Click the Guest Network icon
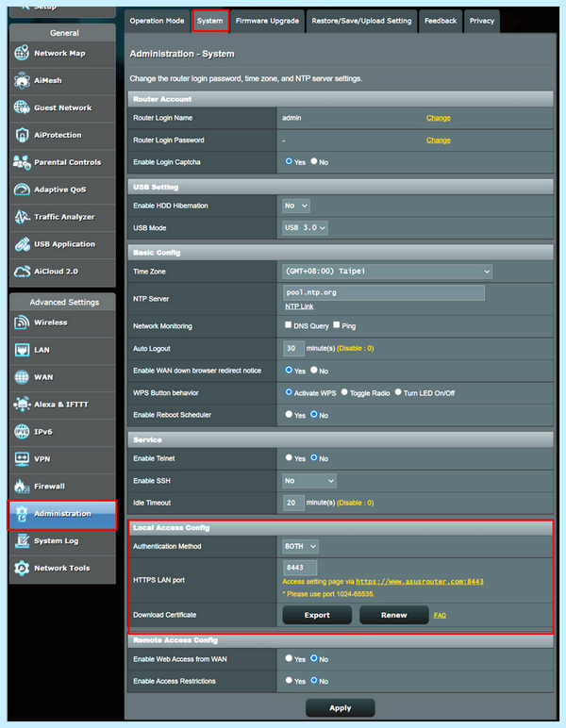 point(22,108)
